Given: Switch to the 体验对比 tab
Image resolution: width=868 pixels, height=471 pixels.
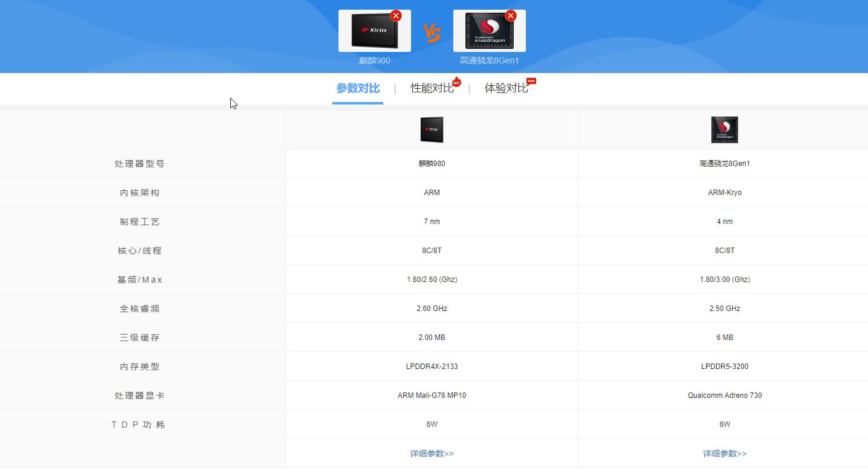Looking at the screenshot, I should click(507, 88).
